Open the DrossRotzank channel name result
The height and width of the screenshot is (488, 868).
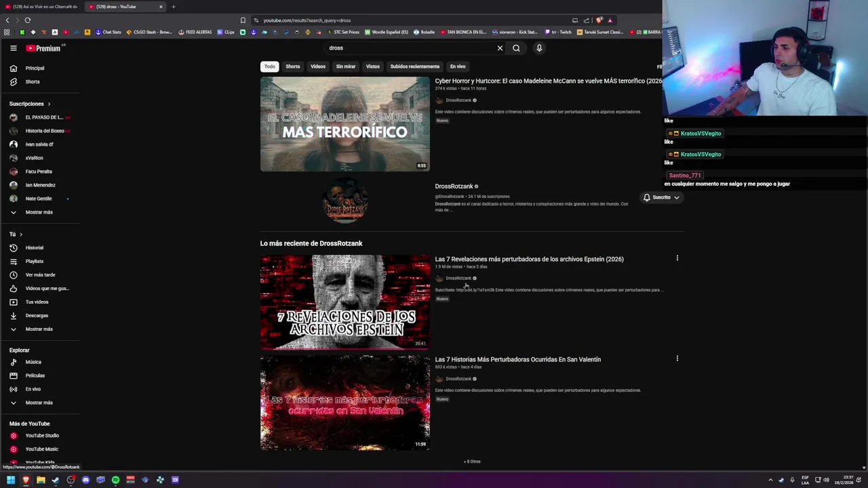tap(454, 186)
